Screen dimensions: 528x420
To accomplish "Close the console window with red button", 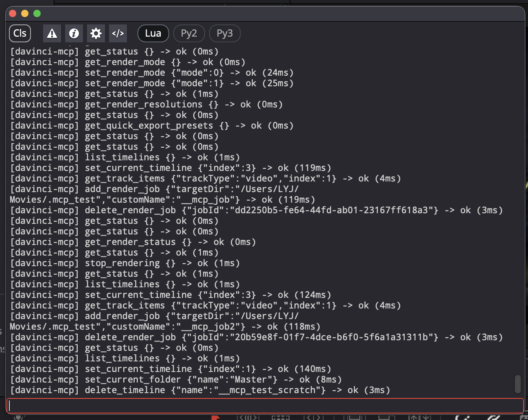I will 13,13.
